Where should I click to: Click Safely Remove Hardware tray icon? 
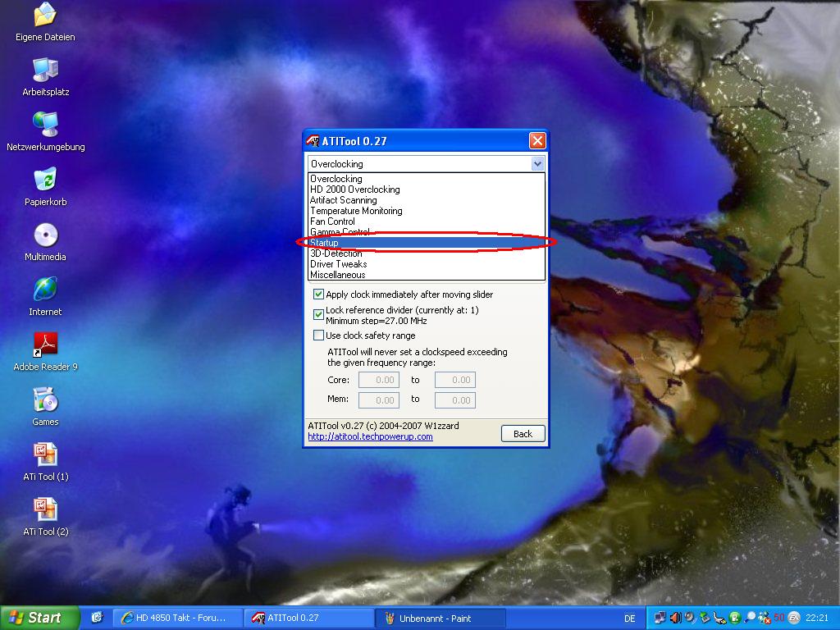point(705,618)
